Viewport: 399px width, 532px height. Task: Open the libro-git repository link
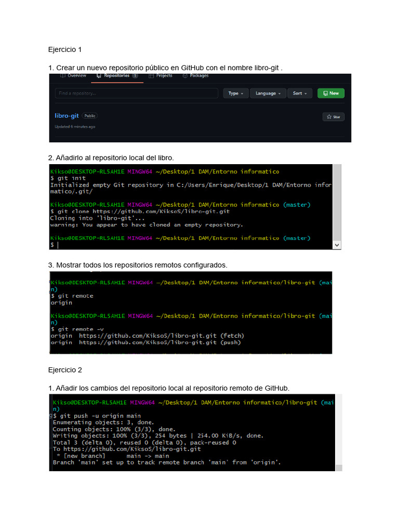coord(66,116)
